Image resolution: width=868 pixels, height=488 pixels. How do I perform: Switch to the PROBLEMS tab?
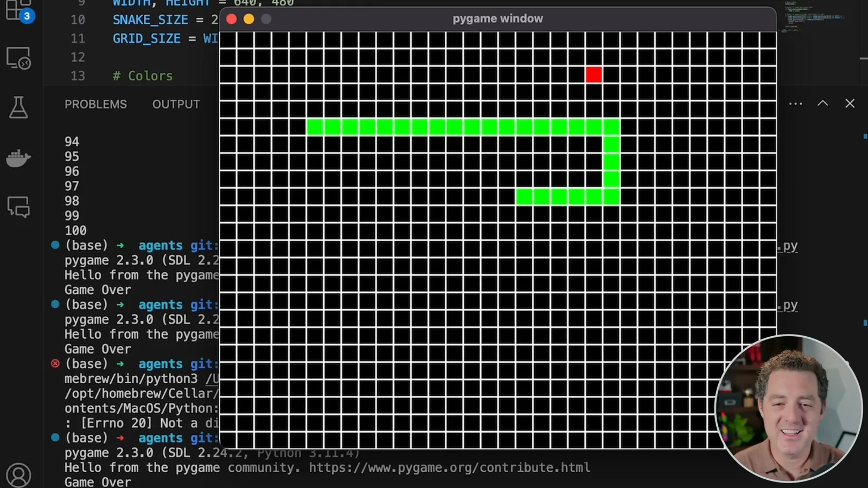(x=95, y=104)
